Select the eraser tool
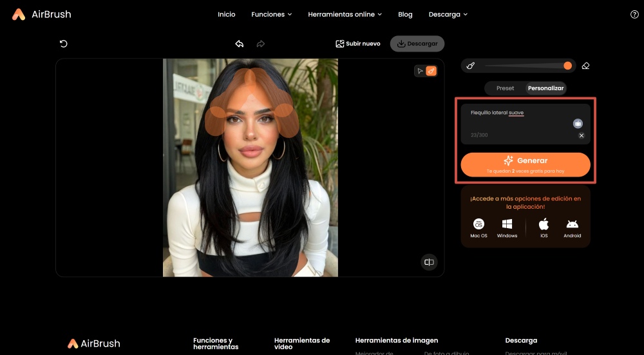The width and height of the screenshot is (644, 355). click(585, 66)
